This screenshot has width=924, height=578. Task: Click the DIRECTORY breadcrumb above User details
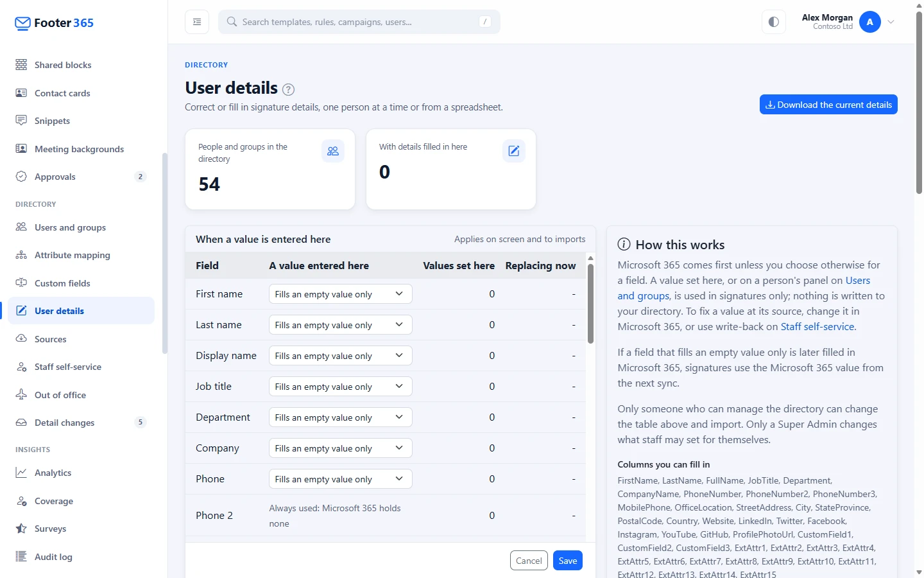click(x=206, y=65)
